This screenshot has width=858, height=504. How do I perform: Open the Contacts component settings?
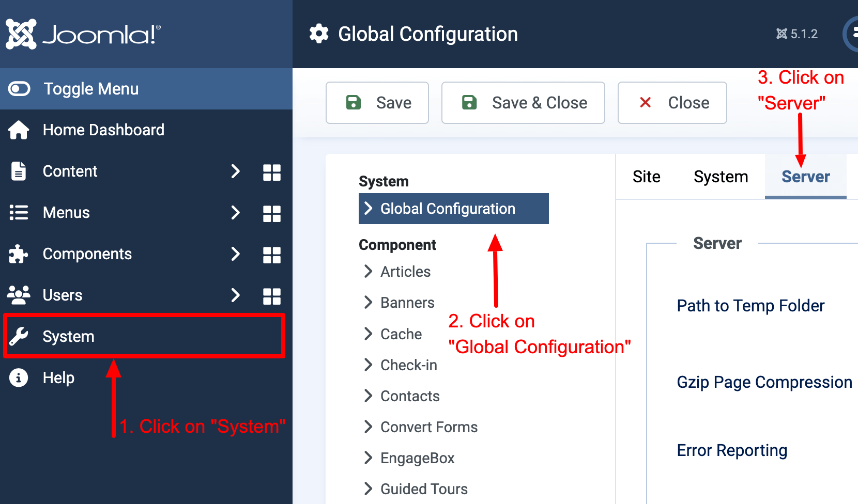(x=410, y=396)
